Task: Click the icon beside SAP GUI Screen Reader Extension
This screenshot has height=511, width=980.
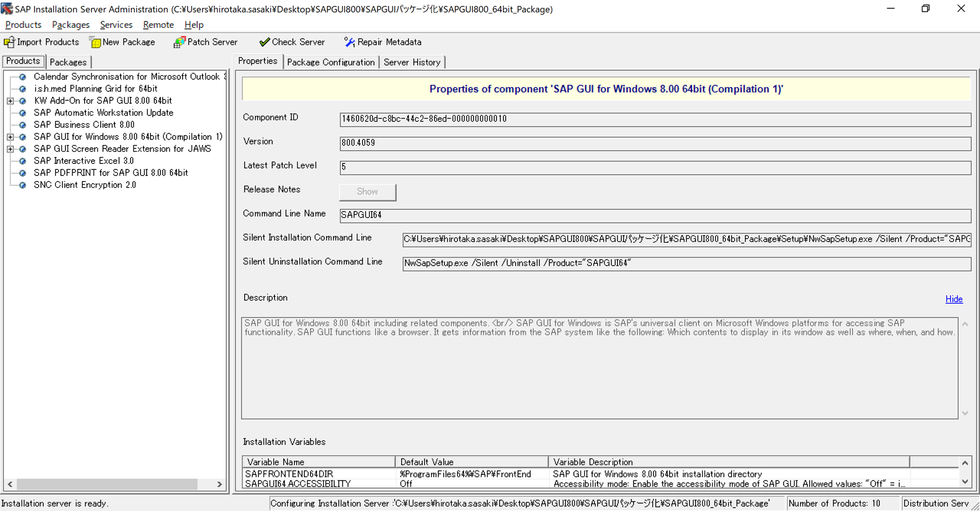Action: tap(23, 149)
